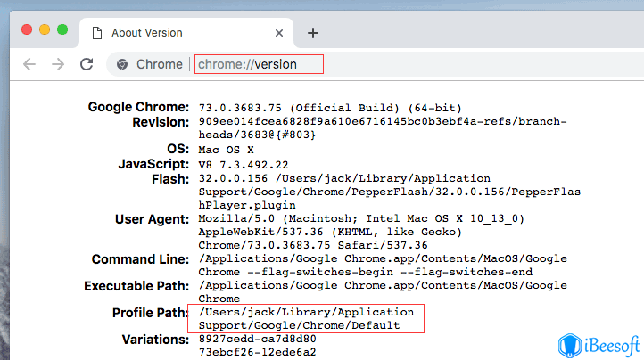Click revision hash starting '909ee014fcea'
The image size is (644, 360).
coord(383,121)
